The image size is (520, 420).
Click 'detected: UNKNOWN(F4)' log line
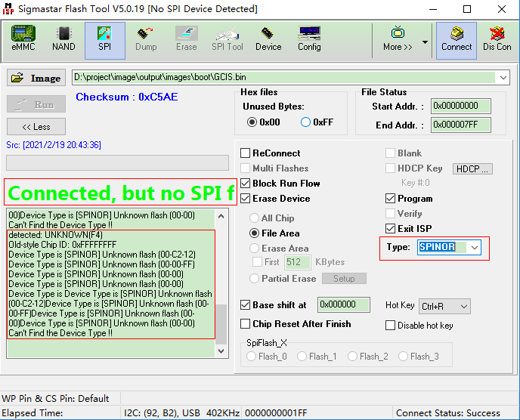[x=55, y=235]
